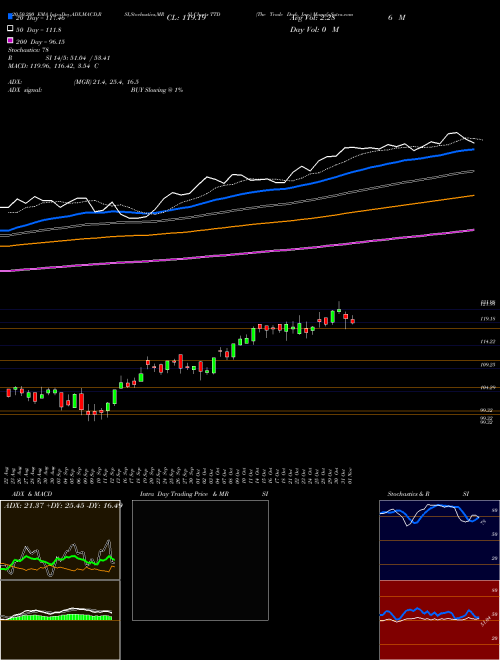Image resolution: width=500 pixels, height=660 pixels.
Task: Click the 104.29 price axis label
Action: [488, 387]
